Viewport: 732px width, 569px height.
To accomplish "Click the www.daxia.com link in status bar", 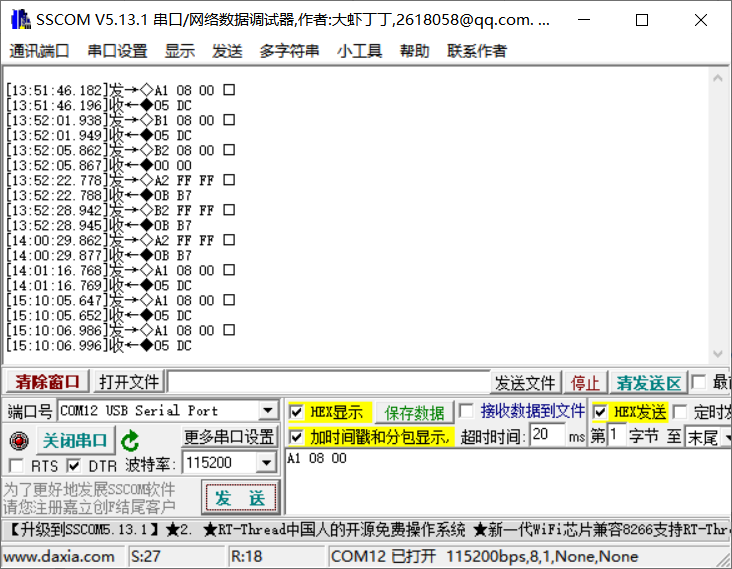I will 59,556.
